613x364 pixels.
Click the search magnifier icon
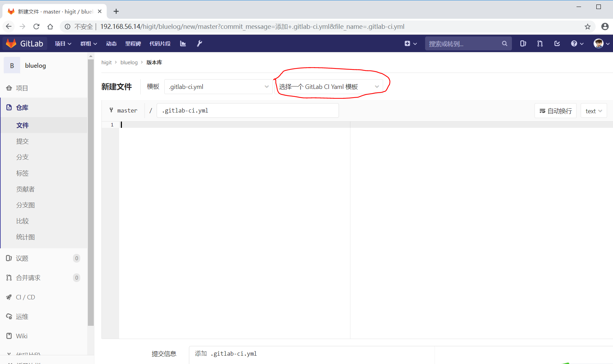[x=505, y=43]
